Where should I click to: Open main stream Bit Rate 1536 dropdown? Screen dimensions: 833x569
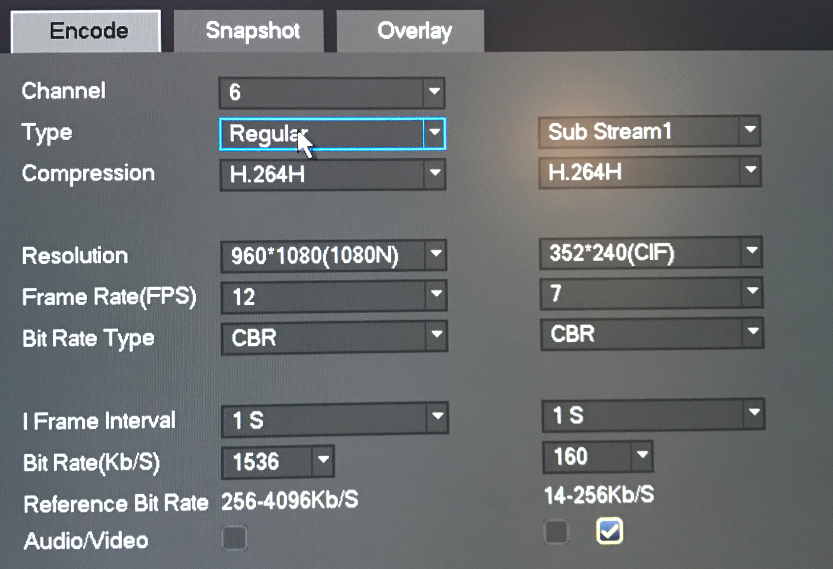[x=277, y=461]
